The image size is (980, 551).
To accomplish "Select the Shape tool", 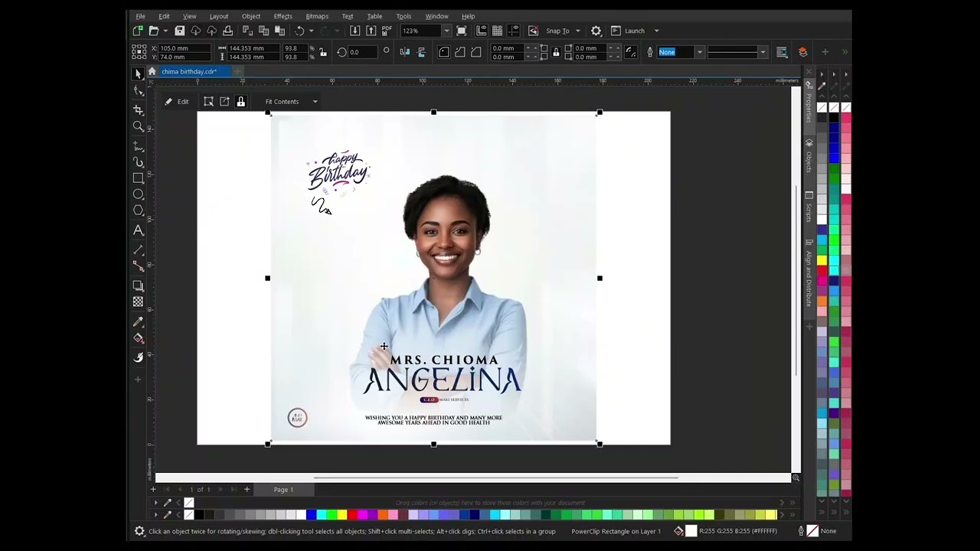I will (138, 90).
